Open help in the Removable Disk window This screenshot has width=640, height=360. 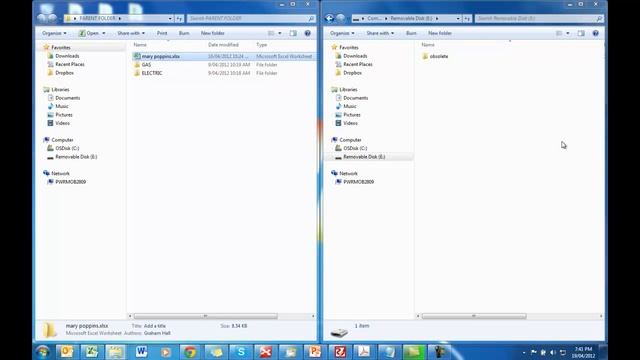pos(596,33)
